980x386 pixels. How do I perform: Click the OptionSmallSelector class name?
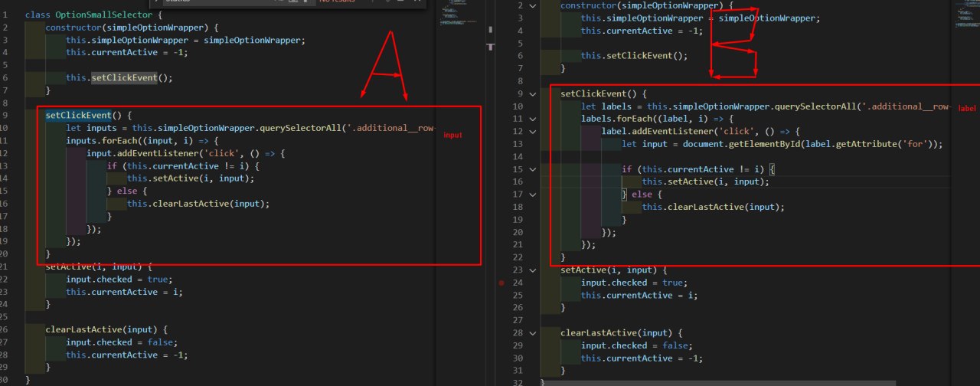(x=103, y=15)
